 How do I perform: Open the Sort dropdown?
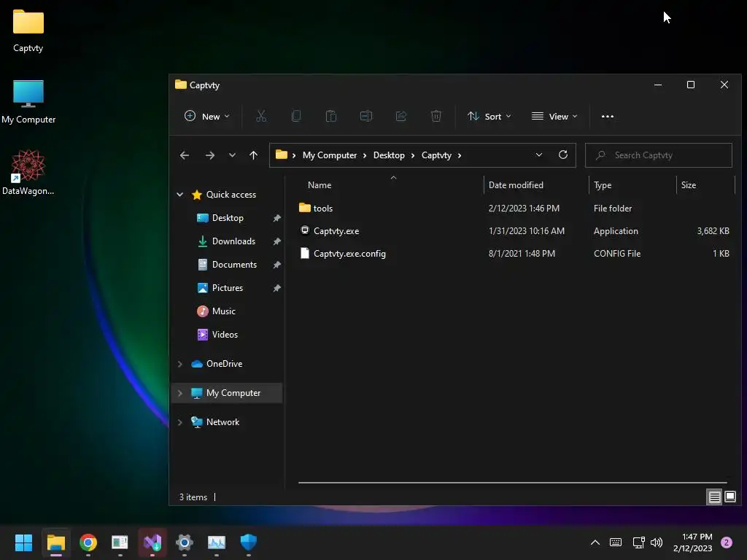[x=489, y=116]
